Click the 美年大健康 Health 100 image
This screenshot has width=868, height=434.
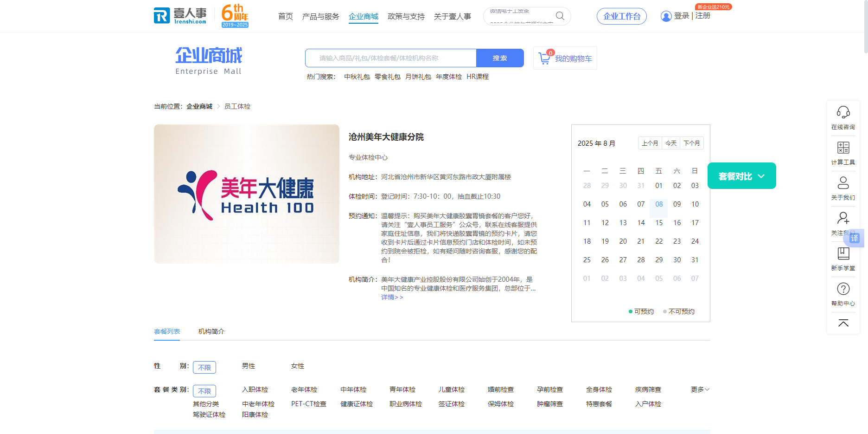pyautogui.click(x=247, y=194)
